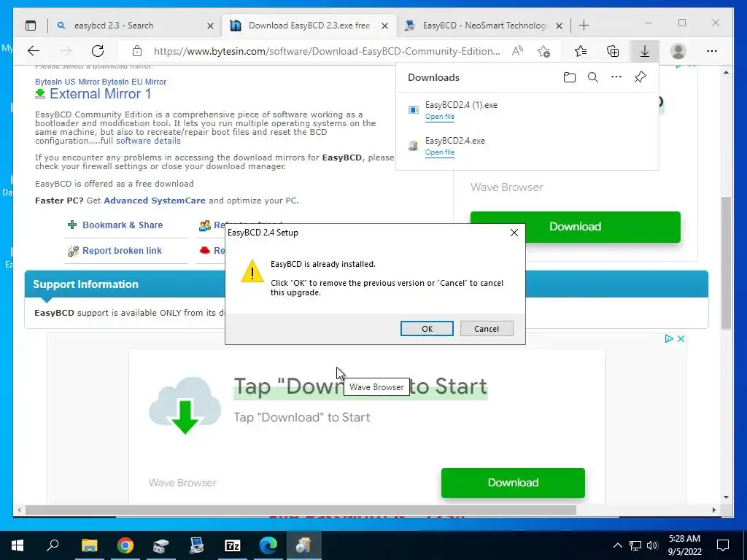Click Bookmark & Share link

123,225
